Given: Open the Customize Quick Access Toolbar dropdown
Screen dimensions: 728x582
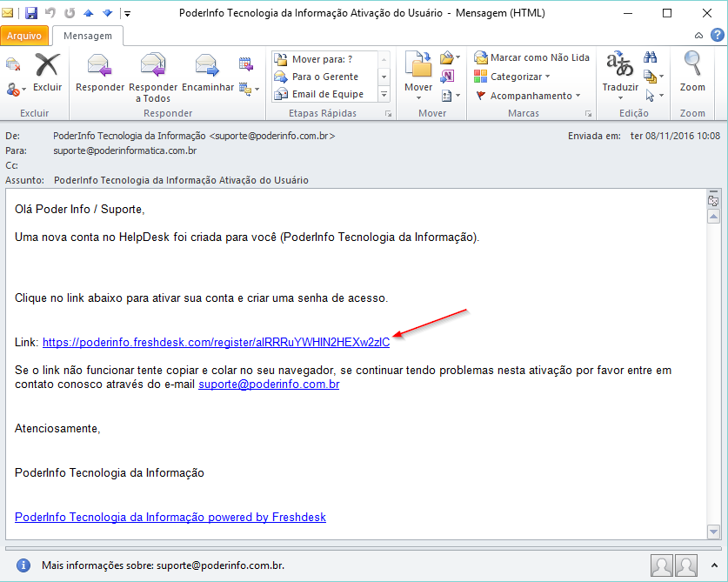Looking at the screenshot, I should click(x=127, y=13).
